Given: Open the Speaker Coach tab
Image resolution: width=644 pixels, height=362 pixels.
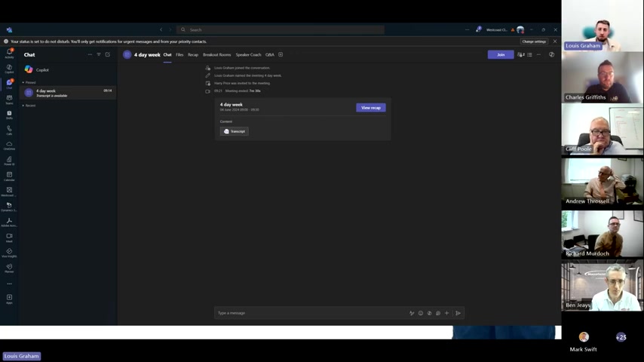Looking at the screenshot, I should pyautogui.click(x=249, y=54).
